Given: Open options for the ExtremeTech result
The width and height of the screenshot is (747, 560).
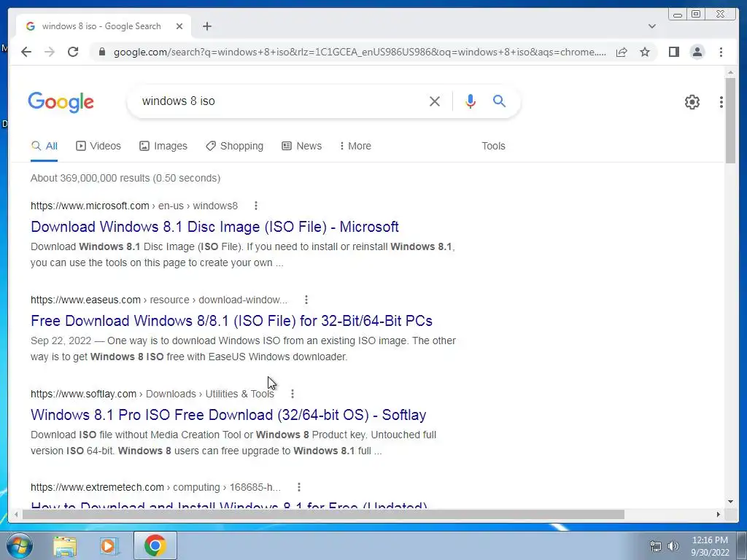Looking at the screenshot, I should [298, 487].
